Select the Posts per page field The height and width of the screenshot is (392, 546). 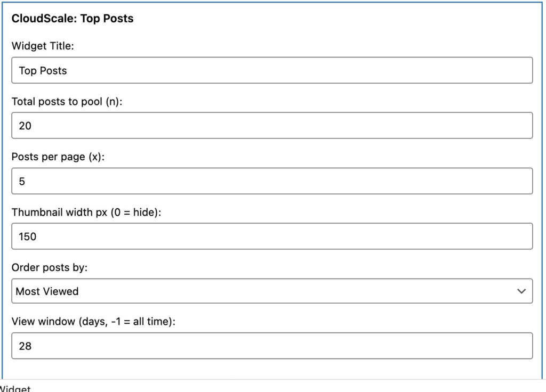tap(272, 181)
